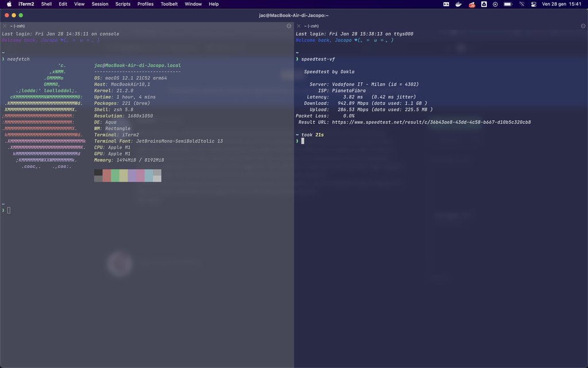Click the 'speedtest-vf' command text
Screen dimensions: 588x368
318,59
